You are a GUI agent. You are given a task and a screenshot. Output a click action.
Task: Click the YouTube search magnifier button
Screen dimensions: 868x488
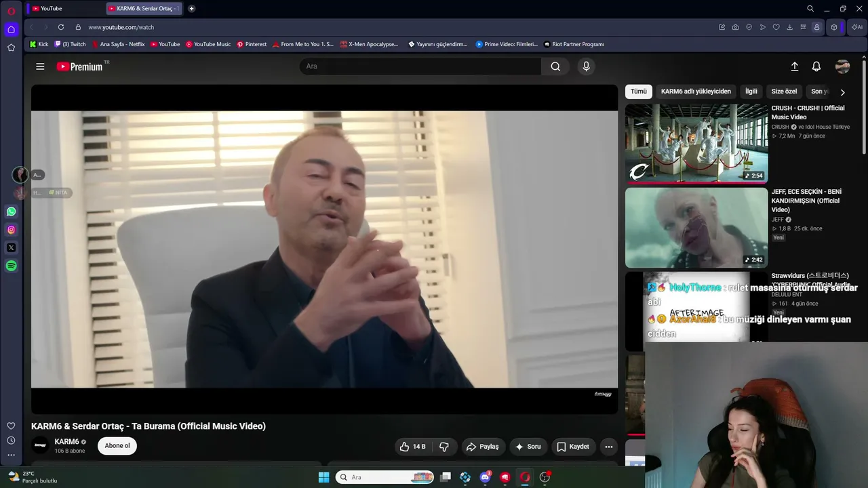click(x=555, y=66)
